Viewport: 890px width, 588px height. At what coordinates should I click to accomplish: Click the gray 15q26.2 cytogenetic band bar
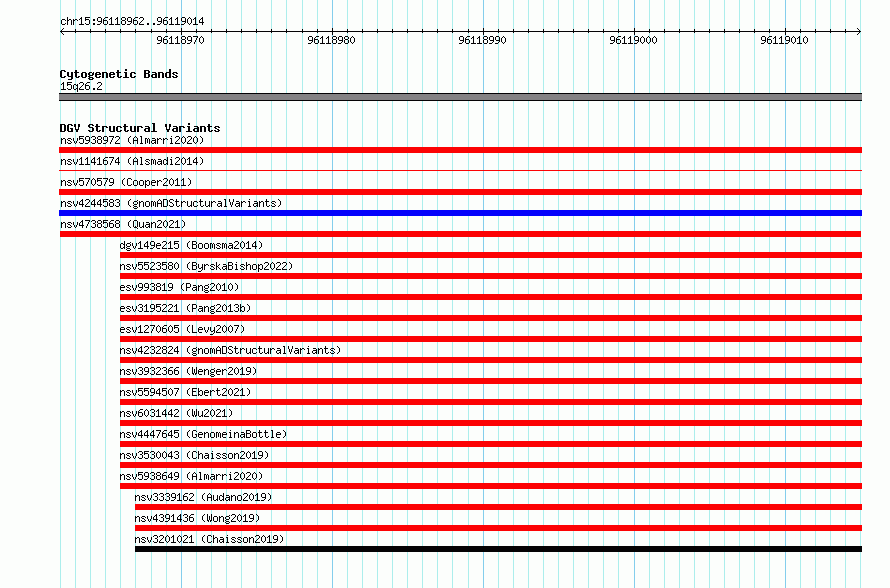(460, 97)
